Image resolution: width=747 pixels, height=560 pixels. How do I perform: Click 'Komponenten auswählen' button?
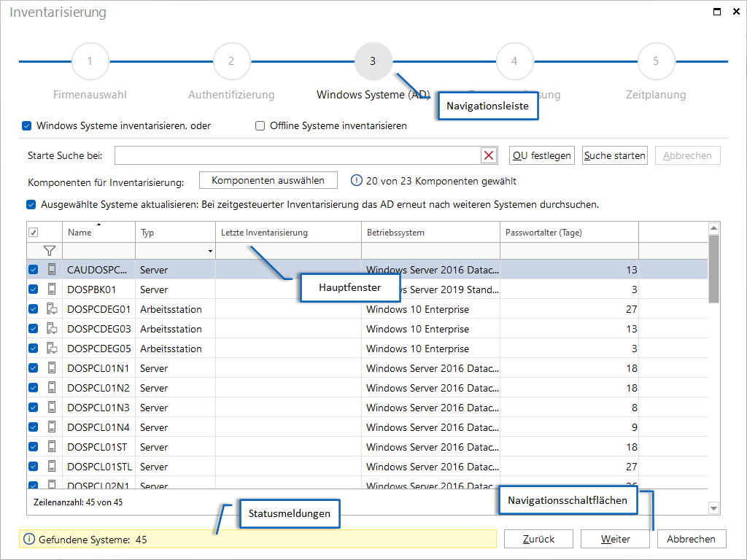(x=268, y=181)
